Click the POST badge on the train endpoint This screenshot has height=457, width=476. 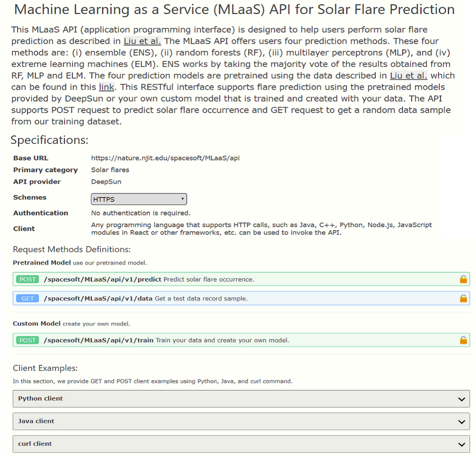[27, 340]
